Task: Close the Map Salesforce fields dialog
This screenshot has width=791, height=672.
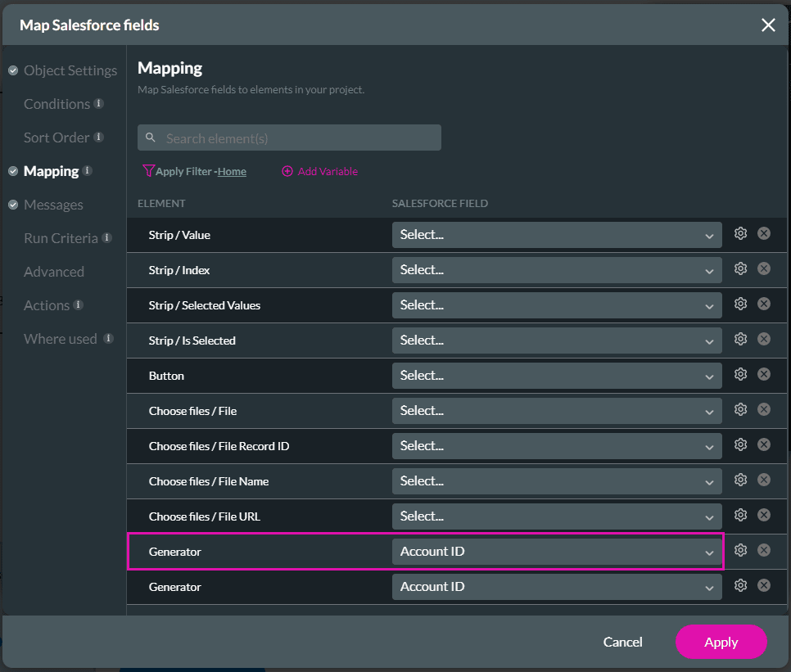Action: pyautogui.click(x=767, y=25)
